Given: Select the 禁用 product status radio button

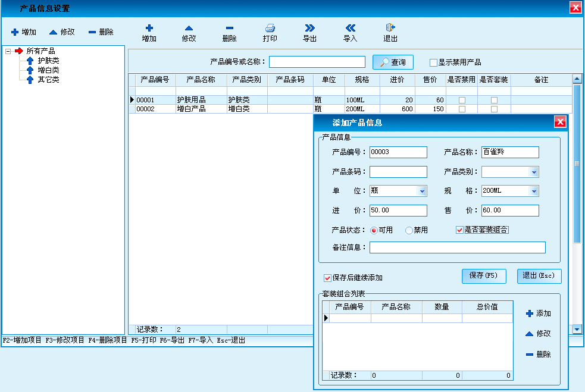Looking at the screenshot, I should (409, 230).
